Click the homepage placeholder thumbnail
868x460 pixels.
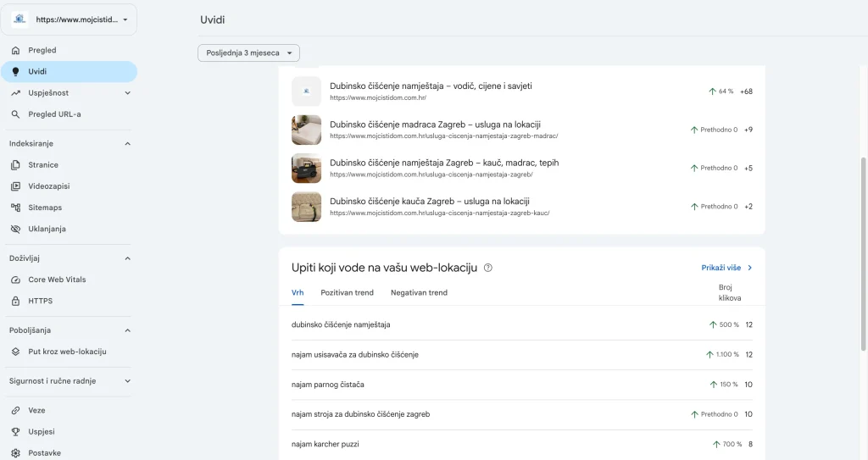tap(306, 91)
